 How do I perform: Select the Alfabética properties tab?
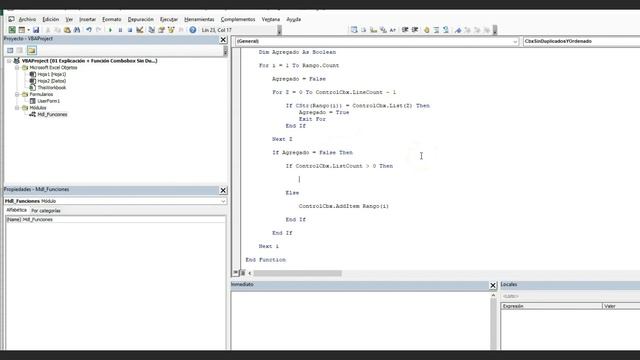[16, 210]
